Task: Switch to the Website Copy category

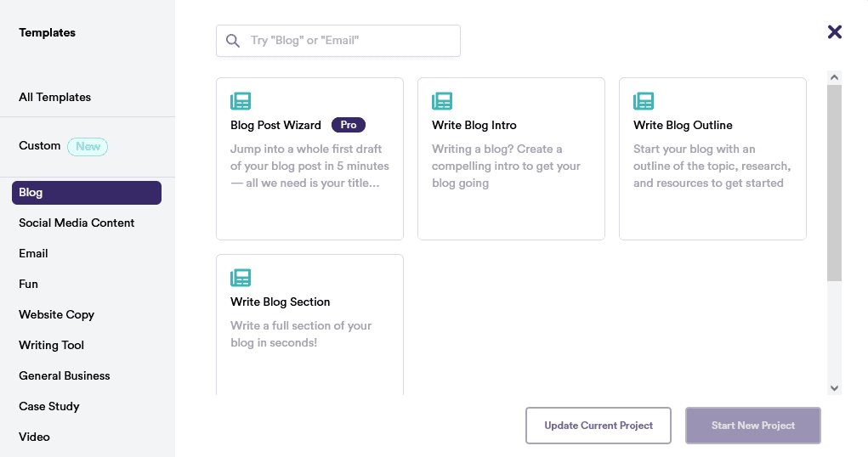Action: tap(57, 314)
